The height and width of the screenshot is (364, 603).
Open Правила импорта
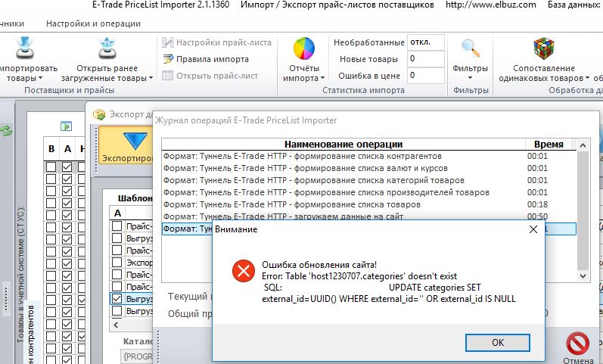click(x=213, y=59)
